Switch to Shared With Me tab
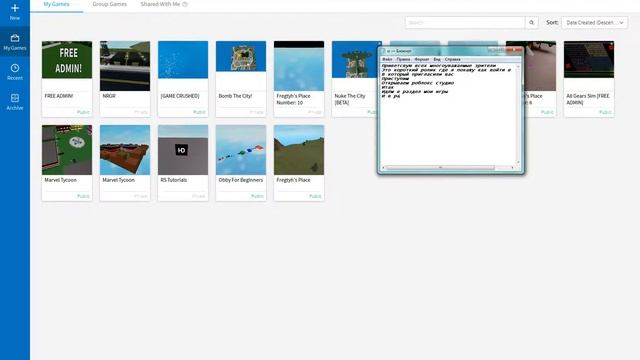 (x=160, y=4)
